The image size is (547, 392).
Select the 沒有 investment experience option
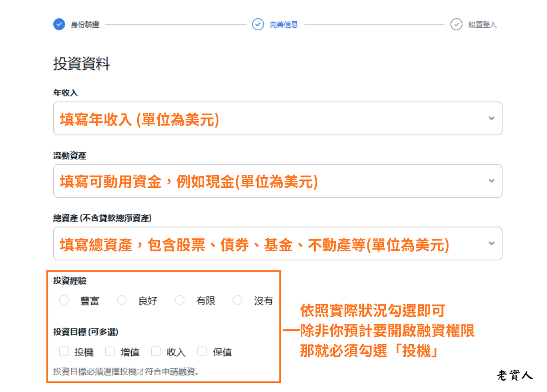pyautogui.click(x=237, y=300)
